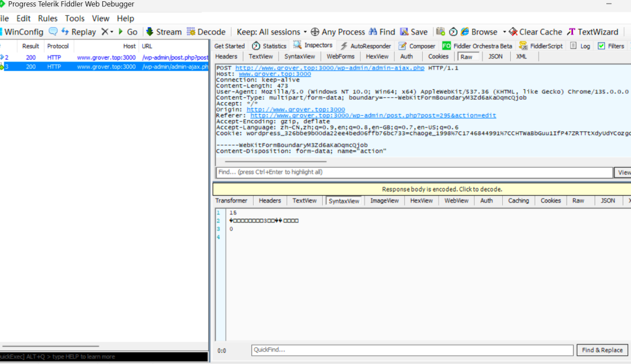Click the comment speech bubble icon
The height and width of the screenshot is (364, 631).
pos(53,31)
